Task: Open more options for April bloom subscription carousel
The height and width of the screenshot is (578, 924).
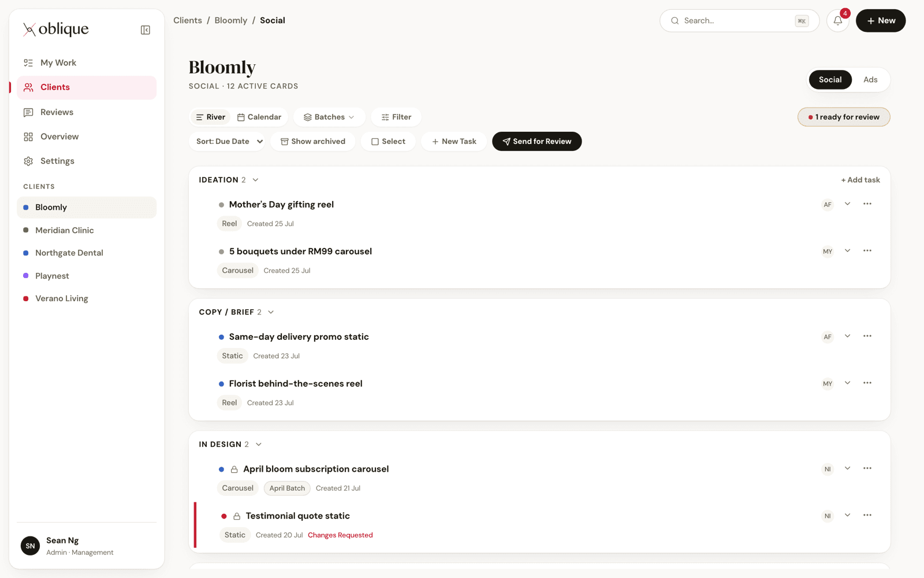Action: [x=867, y=469]
